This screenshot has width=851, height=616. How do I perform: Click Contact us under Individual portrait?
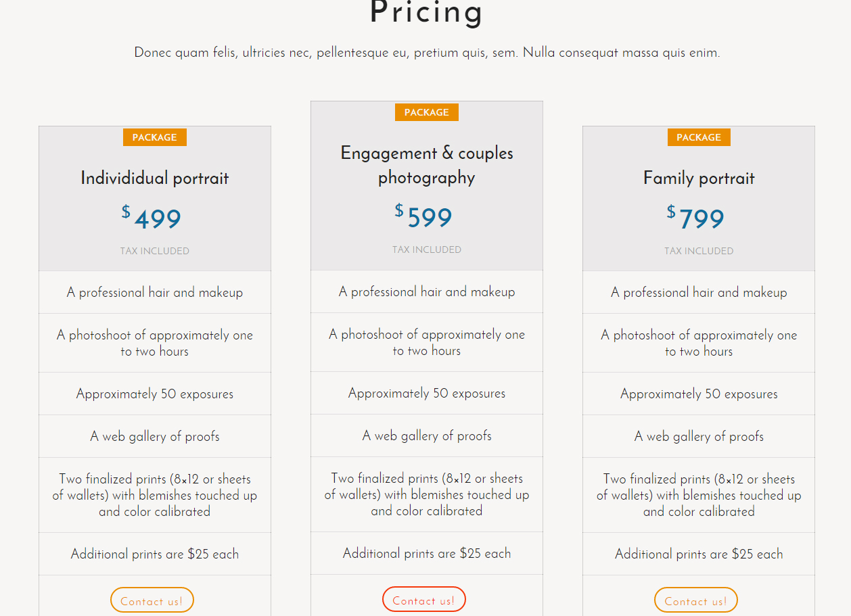(152, 600)
